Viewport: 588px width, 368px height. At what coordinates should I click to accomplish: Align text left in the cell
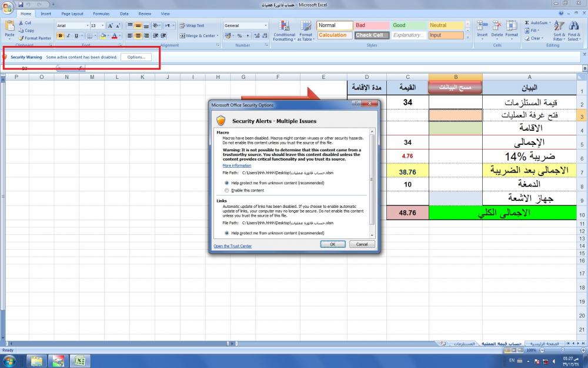[x=130, y=36]
